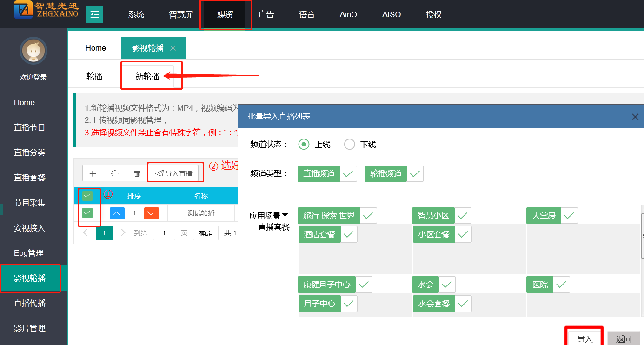Click the 导入直播 button
This screenshot has width=644, height=345.
pos(174,173)
